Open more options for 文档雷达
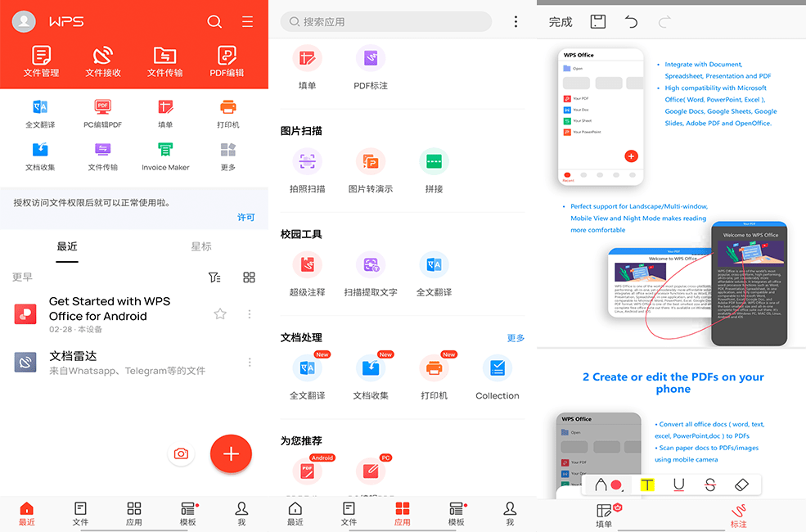This screenshot has height=532, width=806. (250, 363)
